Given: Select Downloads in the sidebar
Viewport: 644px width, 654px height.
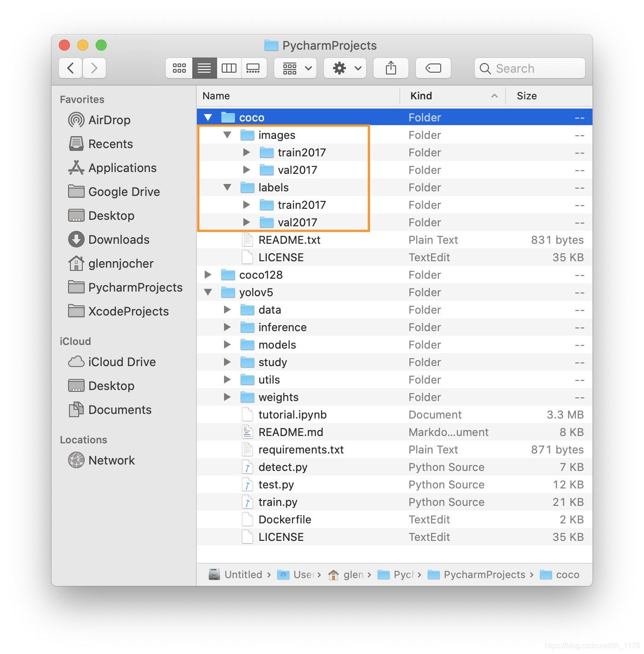Looking at the screenshot, I should (x=119, y=239).
